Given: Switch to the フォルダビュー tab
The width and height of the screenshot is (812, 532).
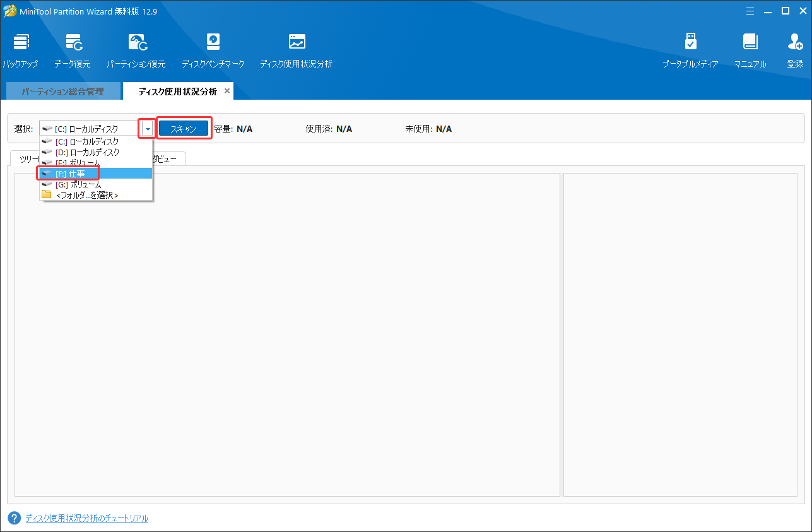Looking at the screenshot, I should point(169,158).
